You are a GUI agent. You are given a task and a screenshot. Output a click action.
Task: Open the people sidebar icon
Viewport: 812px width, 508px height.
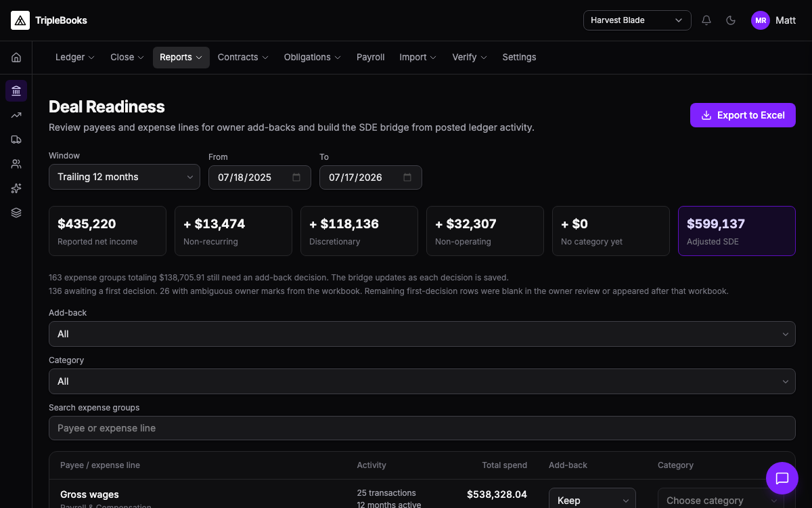click(16, 164)
